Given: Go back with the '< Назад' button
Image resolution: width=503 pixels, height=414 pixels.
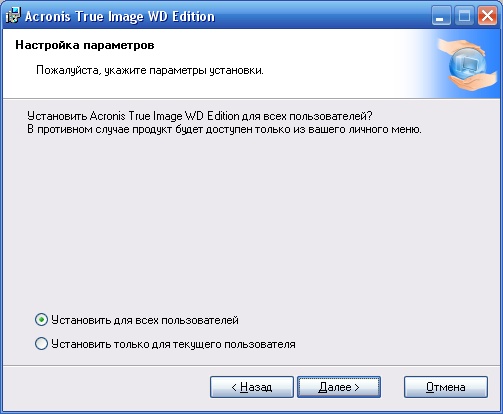Looking at the screenshot, I should pos(252,387).
